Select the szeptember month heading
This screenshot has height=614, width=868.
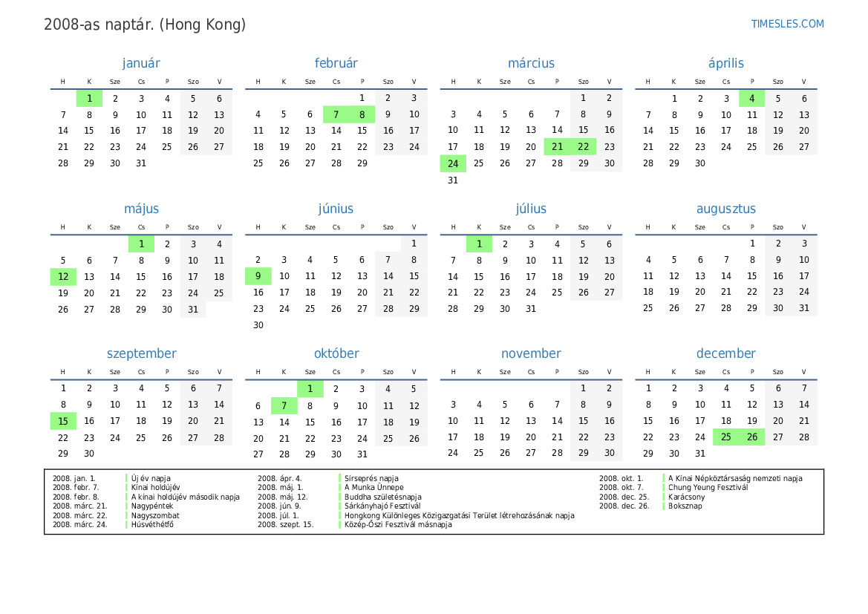pyautogui.click(x=141, y=353)
